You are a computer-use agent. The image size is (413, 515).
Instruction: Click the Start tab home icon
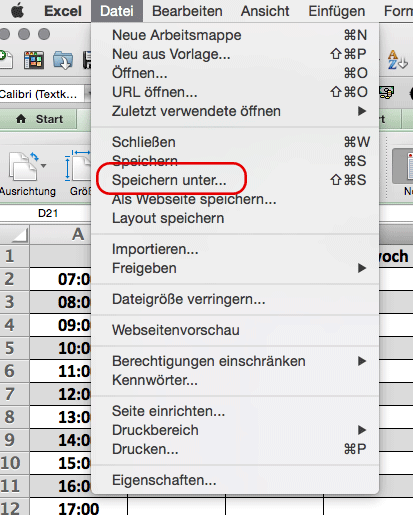pos(21,119)
